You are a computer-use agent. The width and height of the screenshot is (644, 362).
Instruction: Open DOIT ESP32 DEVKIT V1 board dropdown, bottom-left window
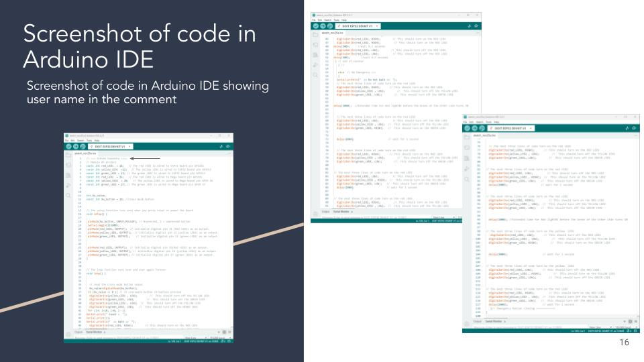[110, 147]
